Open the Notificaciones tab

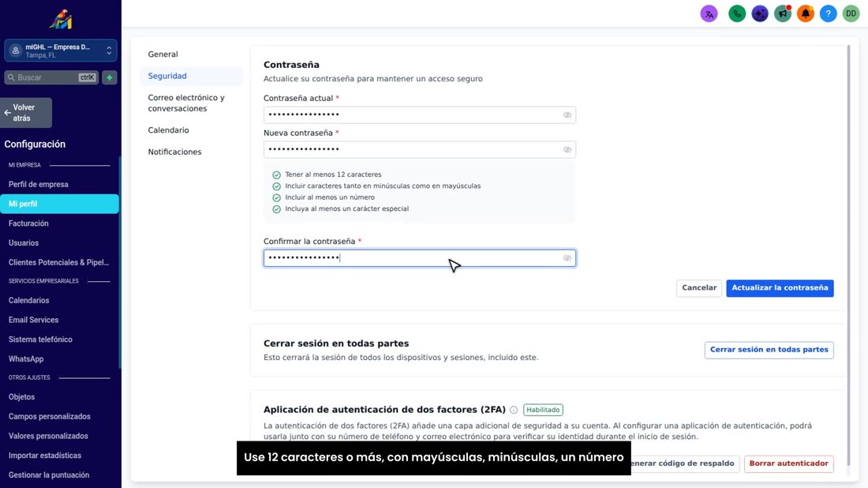(x=174, y=152)
